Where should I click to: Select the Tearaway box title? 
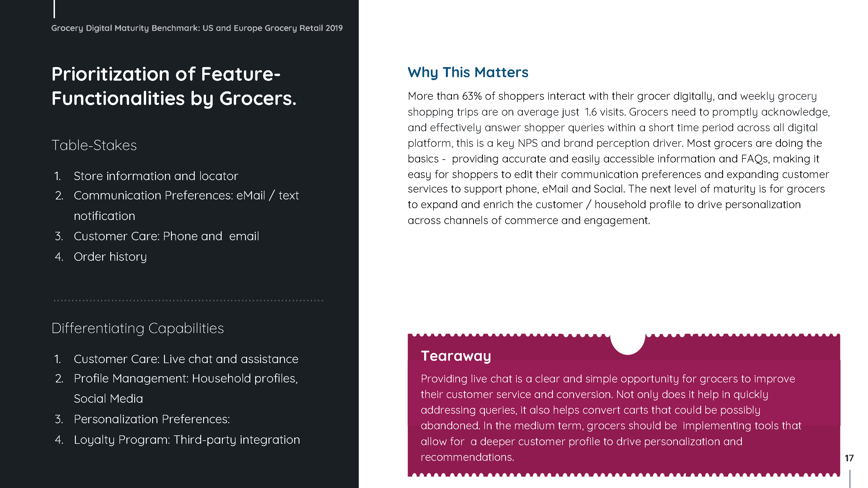coord(456,356)
